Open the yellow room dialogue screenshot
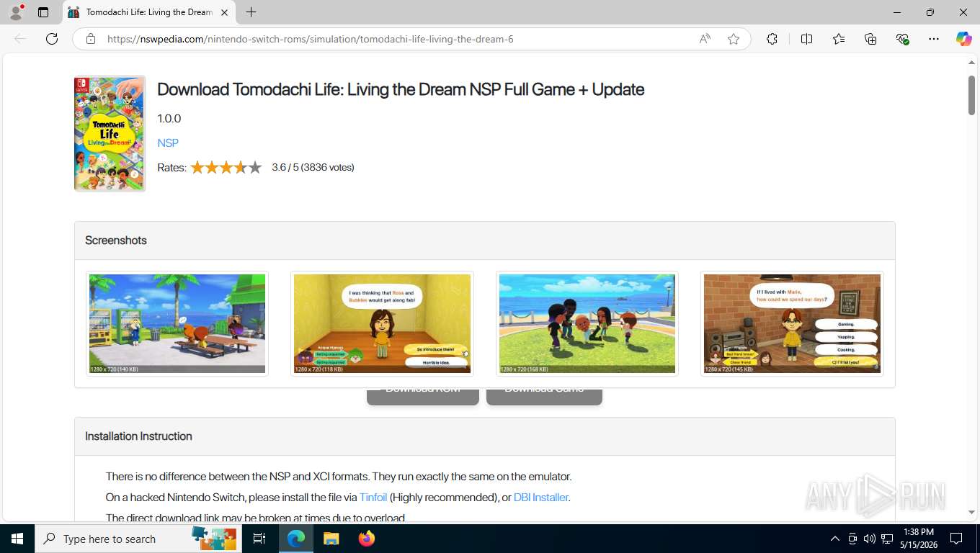 pos(382,323)
